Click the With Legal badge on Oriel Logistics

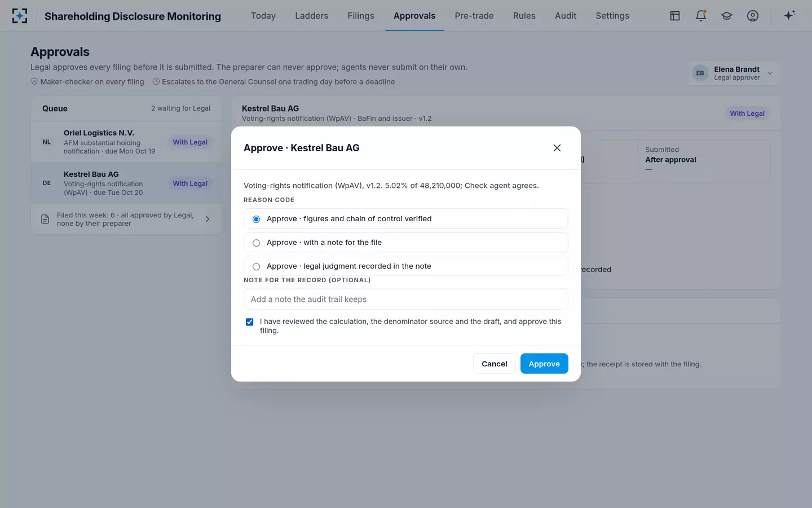(x=190, y=142)
